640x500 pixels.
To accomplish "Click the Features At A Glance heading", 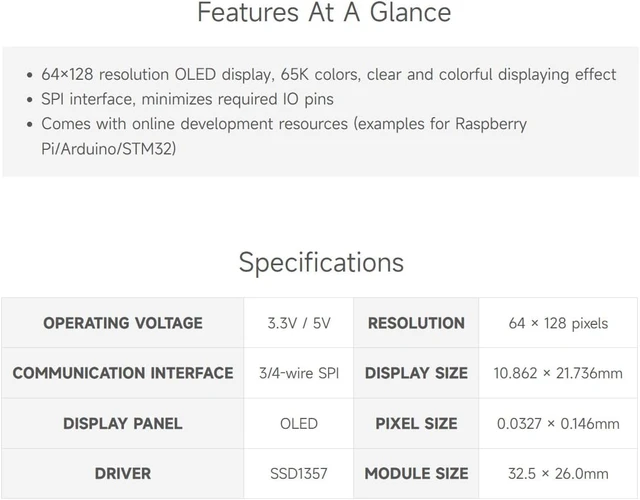I will pyautogui.click(x=324, y=12).
